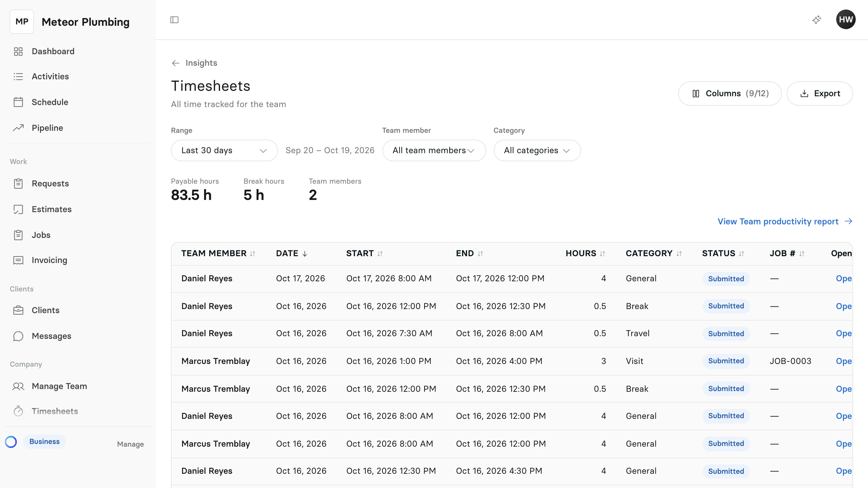Click the Timesheets stopwatch icon
Image resolution: width=868 pixels, height=488 pixels.
[x=18, y=411]
